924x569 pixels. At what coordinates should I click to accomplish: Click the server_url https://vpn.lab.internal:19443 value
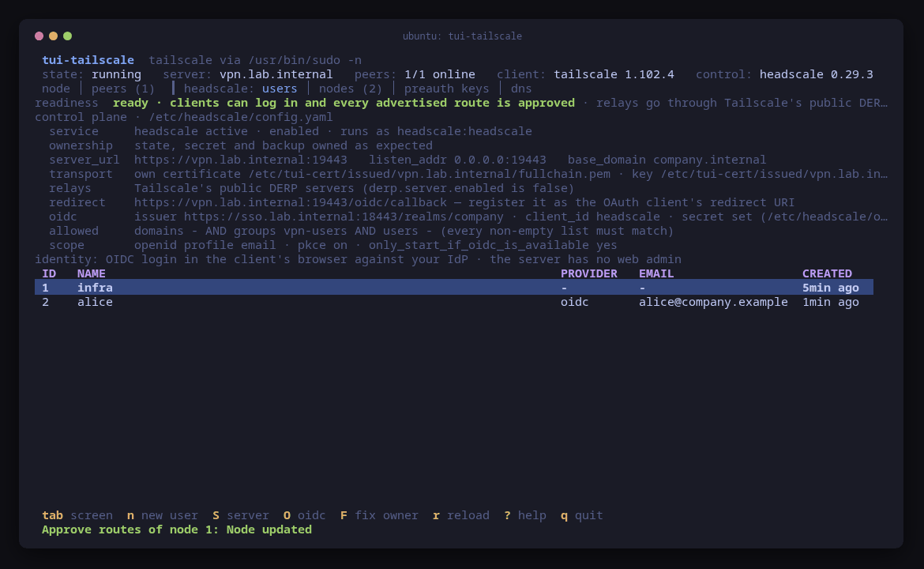coord(240,160)
